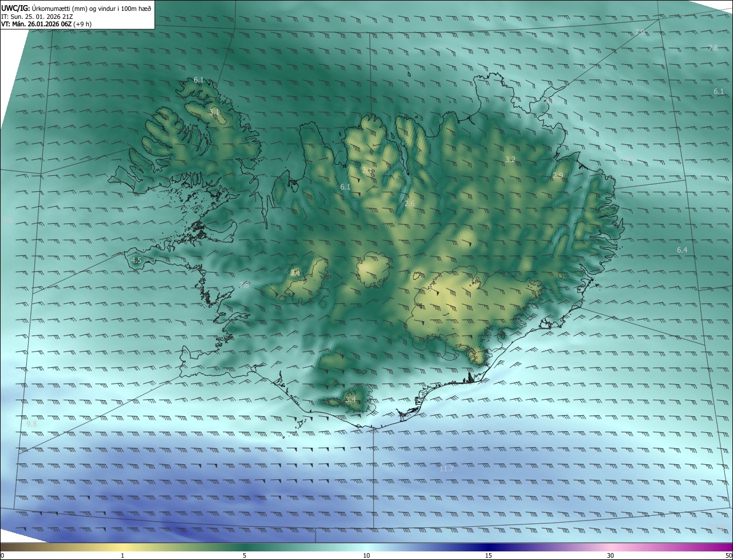Click the 7.9 value in the northeast sea
The width and height of the screenshot is (733, 560).
(640, 33)
